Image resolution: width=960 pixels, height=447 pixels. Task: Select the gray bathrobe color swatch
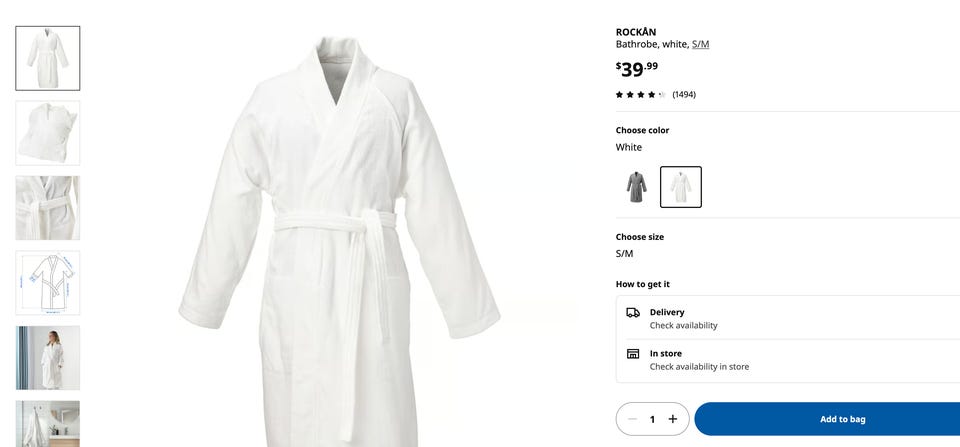click(637, 187)
